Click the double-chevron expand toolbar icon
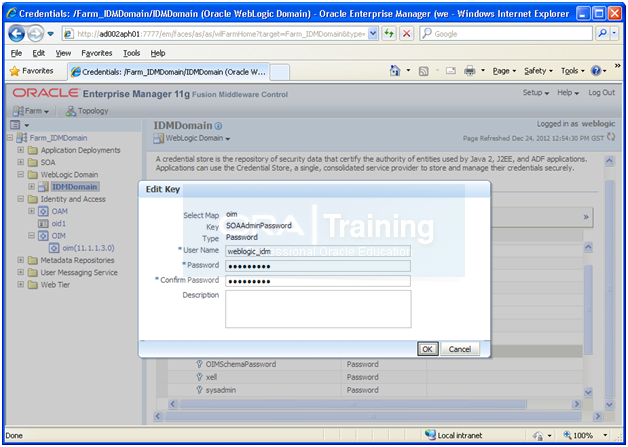628x447 pixels. point(586,217)
